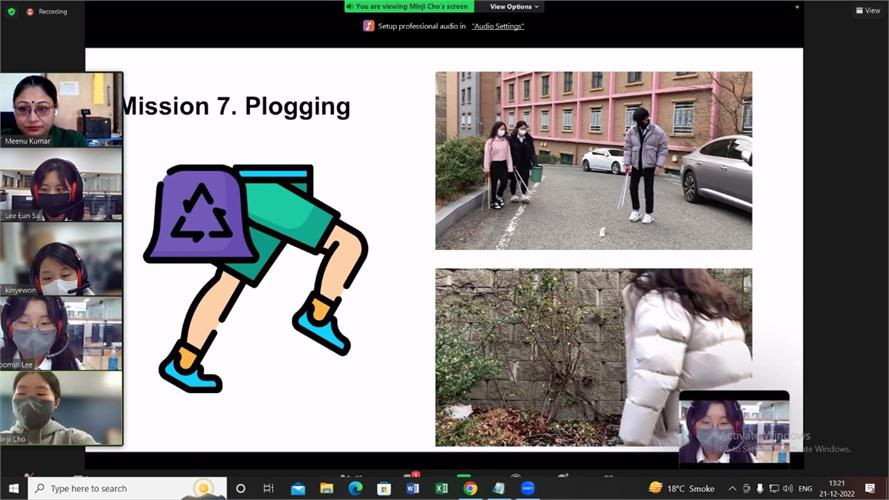Open Google Chrome from the taskbar
Screen dimensions: 889x500
pyautogui.click(x=470, y=489)
